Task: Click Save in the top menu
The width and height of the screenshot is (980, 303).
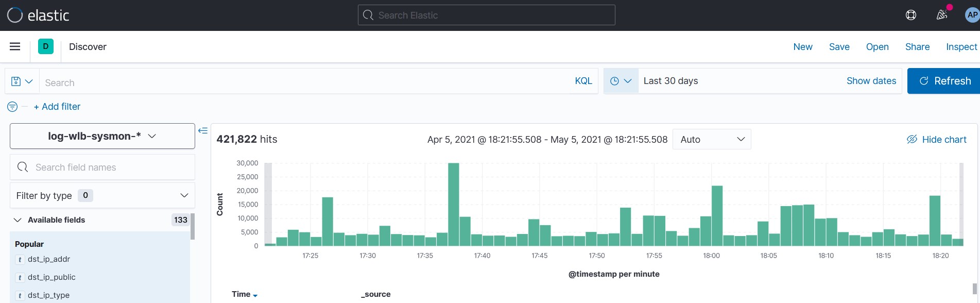Action: (x=839, y=47)
